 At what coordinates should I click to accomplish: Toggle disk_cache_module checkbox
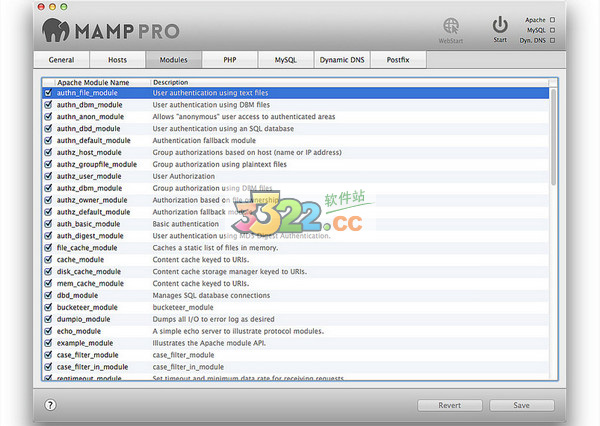[x=48, y=271]
